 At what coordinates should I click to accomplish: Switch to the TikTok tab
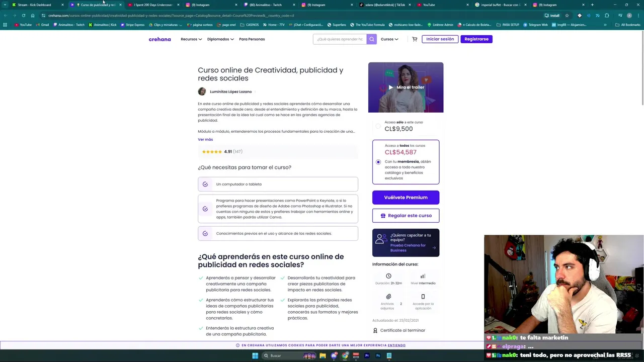point(385,5)
